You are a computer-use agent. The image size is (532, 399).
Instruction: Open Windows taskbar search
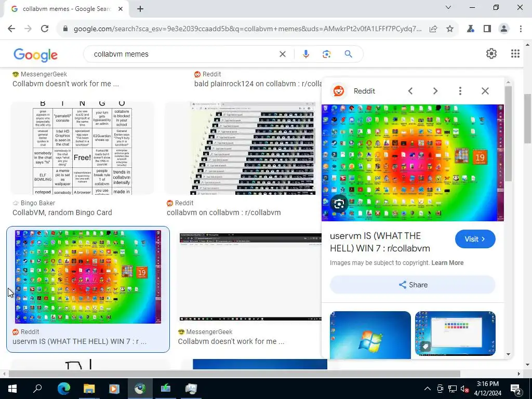pyautogui.click(x=37, y=389)
